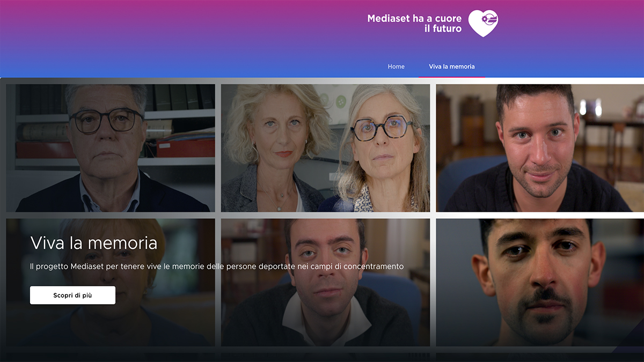Open the Home tab
Viewport: 644px width, 362px height.
(396, 67)
